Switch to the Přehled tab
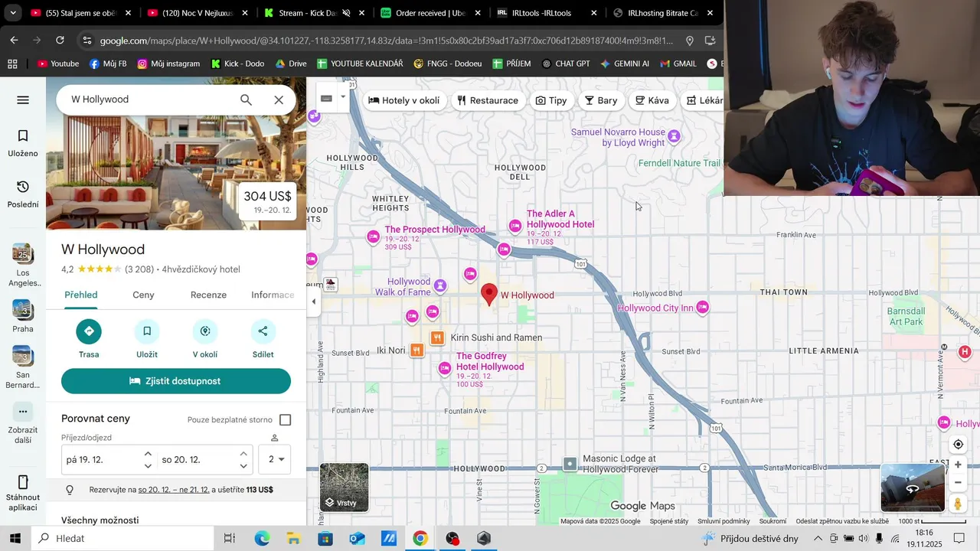 (81, 295)
